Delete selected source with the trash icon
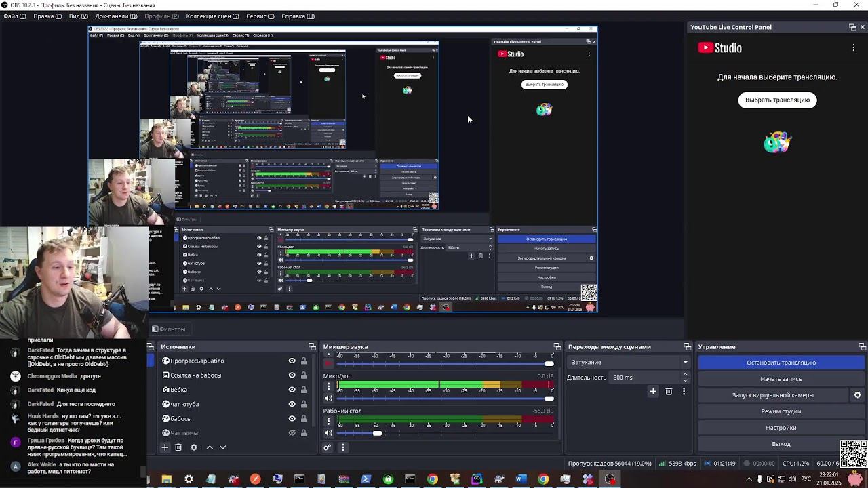Image resolution: width=868 pixels, height=488 pixels. coord(178,447)
